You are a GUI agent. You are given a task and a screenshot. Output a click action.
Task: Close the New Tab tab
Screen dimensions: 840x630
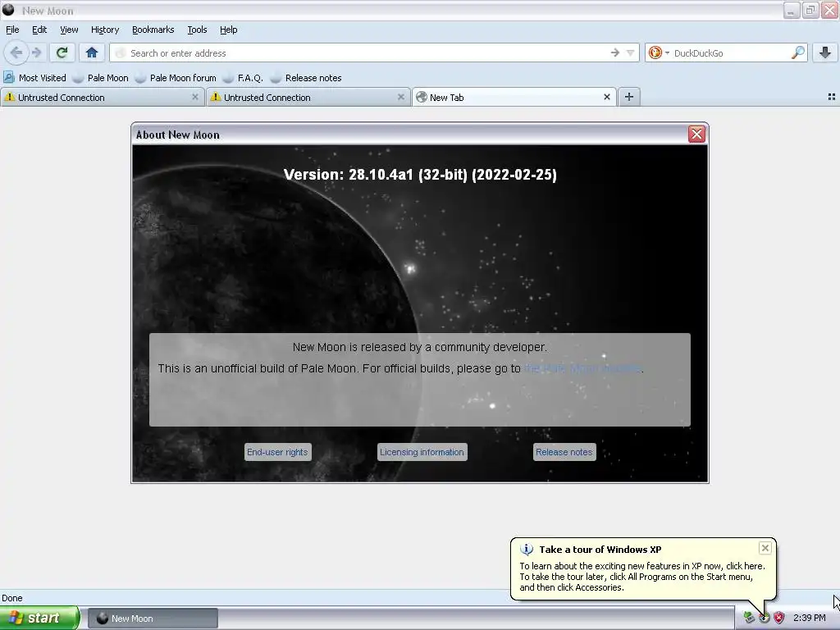click(x=606, y=97)
